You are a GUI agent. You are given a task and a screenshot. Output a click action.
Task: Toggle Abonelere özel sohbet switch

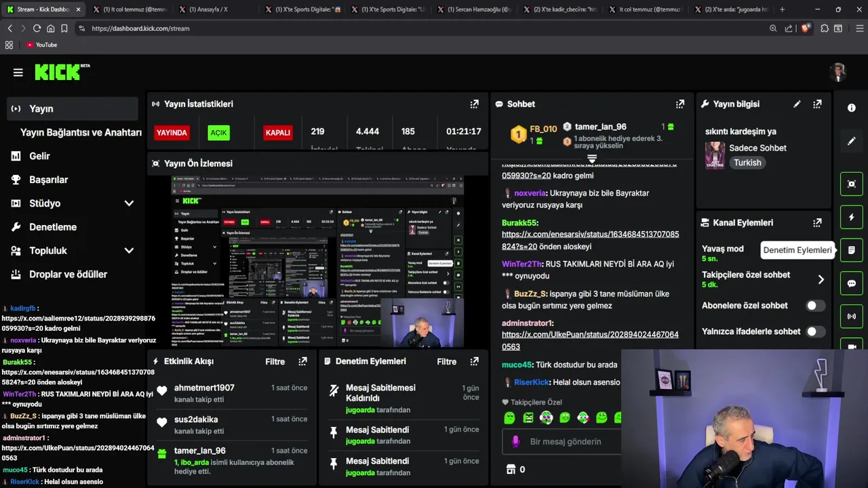(815, 306)
